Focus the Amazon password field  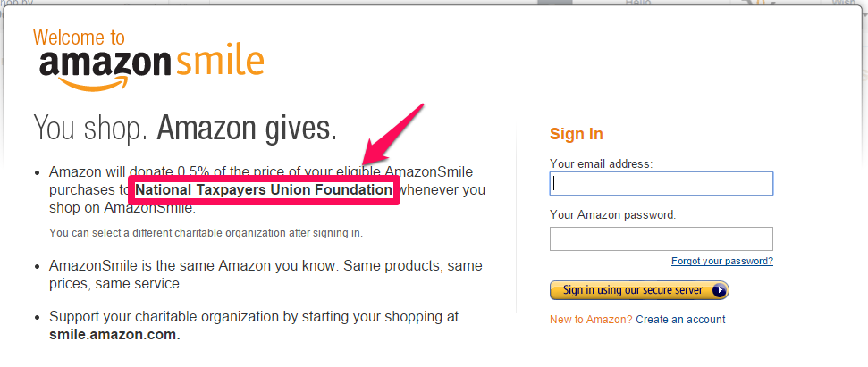[661, 238]
